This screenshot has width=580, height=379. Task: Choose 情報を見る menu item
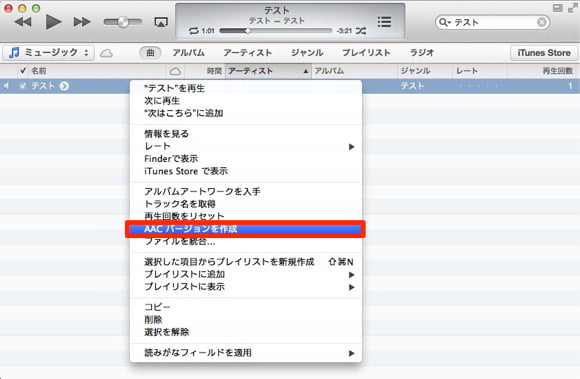click(246, 133)
